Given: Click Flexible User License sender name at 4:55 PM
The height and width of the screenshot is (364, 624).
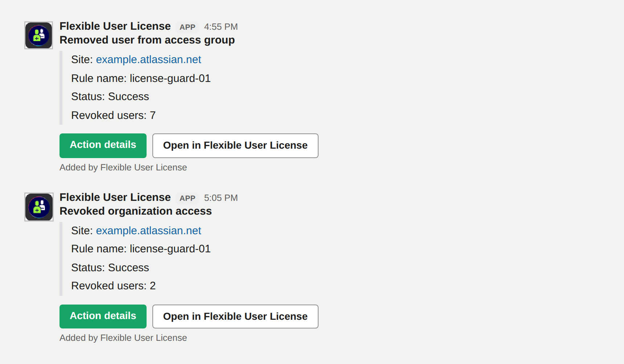Looking at the screenshot, I should pyautogui.click(x=115, y=26).
